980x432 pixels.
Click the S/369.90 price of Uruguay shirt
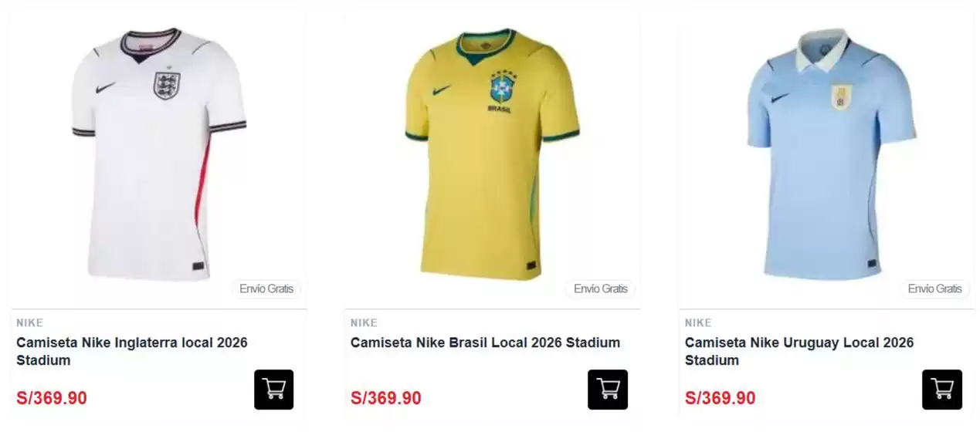pyautogui.click(x=721, y=398)
